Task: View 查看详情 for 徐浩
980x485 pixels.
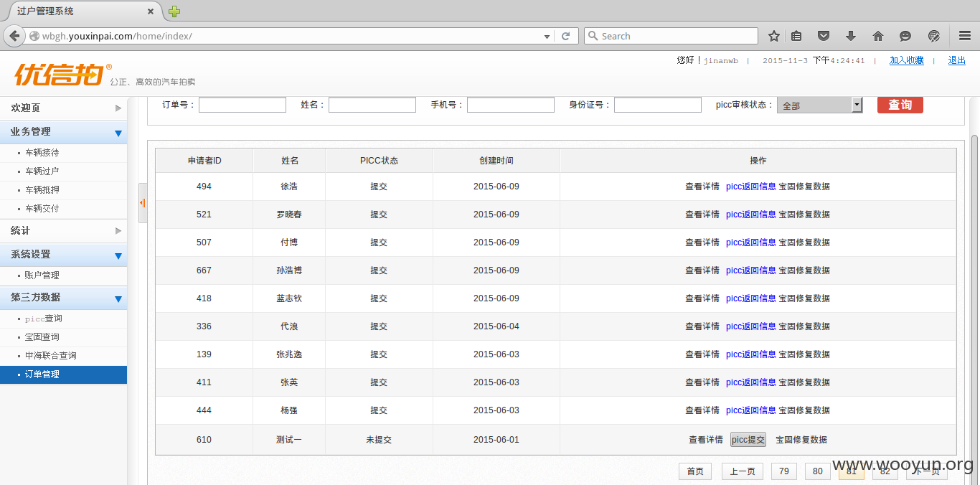Action: [702, 187]
